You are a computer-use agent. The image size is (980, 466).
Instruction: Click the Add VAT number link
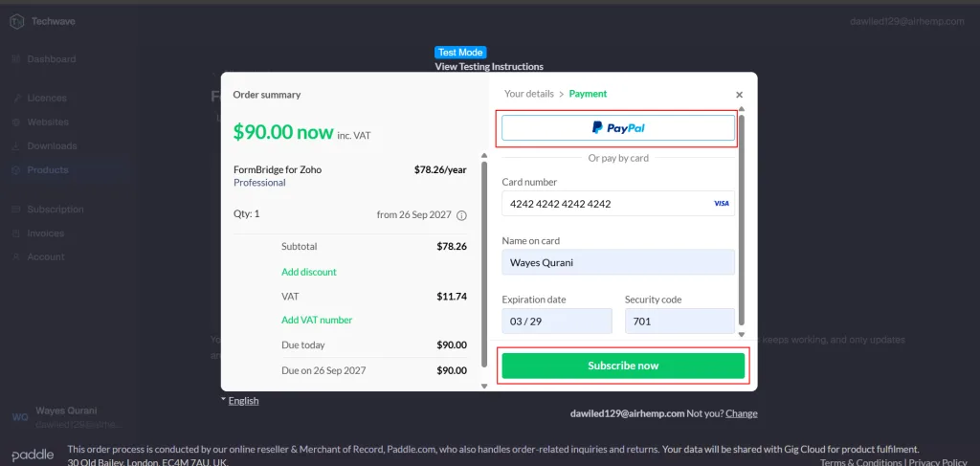317,320
